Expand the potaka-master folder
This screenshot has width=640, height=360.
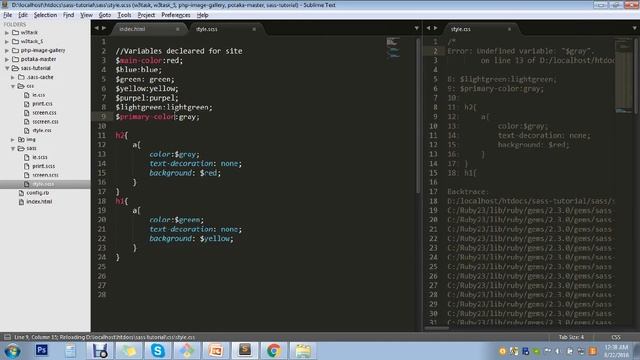(x=7, y=59)
